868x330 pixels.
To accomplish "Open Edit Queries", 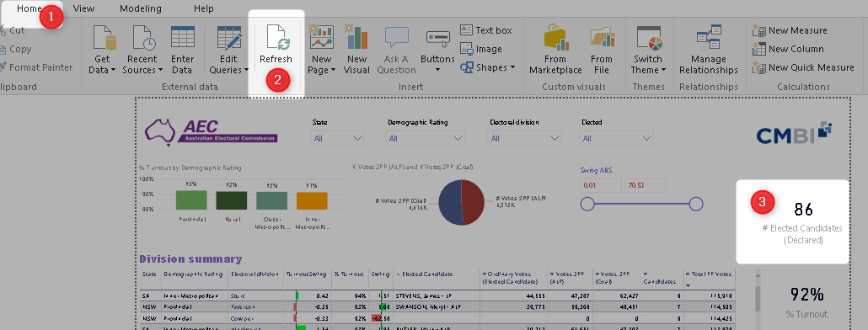I will pyautogui.click(x=228, y=50).
